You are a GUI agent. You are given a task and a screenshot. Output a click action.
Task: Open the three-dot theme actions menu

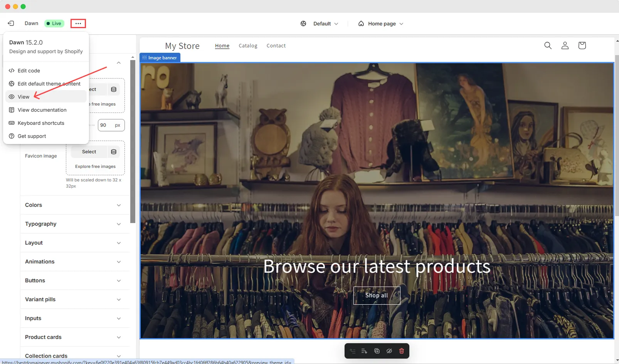78,23
